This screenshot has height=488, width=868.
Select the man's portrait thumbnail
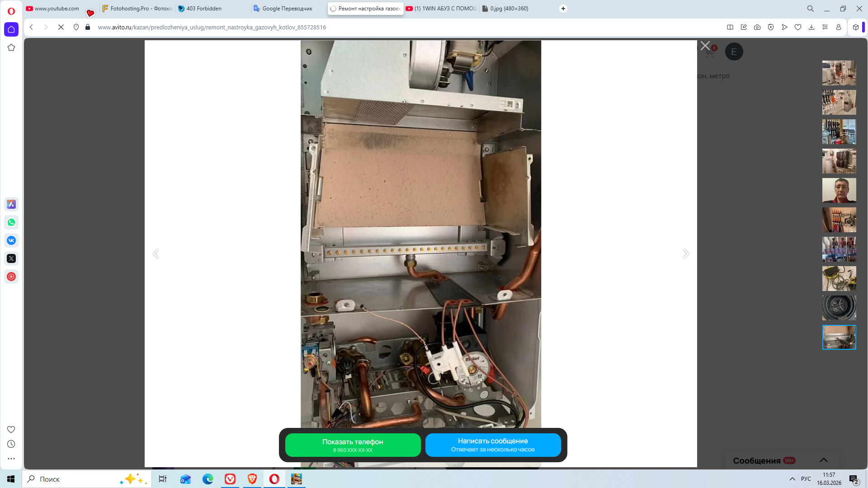click(x=839, y=190)
